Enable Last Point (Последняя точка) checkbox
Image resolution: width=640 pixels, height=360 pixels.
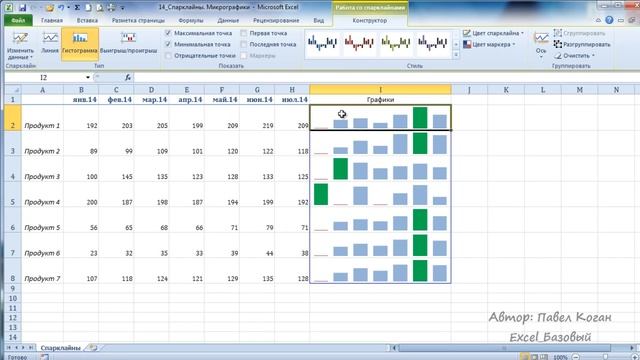click(244, 44)
